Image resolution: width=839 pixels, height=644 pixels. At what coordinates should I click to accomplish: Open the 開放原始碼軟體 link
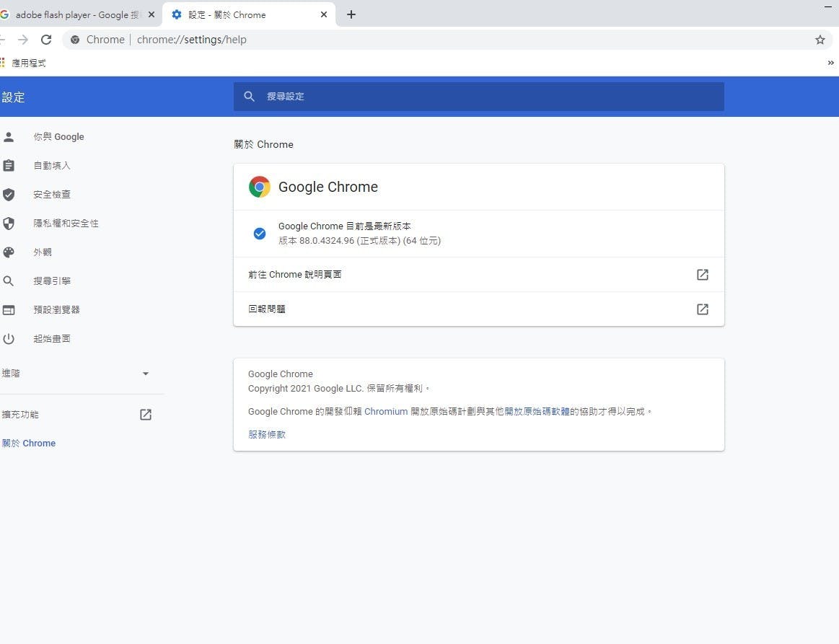coord(537,412)
